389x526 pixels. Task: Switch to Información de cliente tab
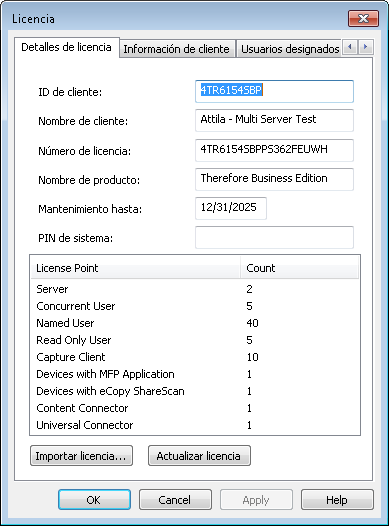177,49
